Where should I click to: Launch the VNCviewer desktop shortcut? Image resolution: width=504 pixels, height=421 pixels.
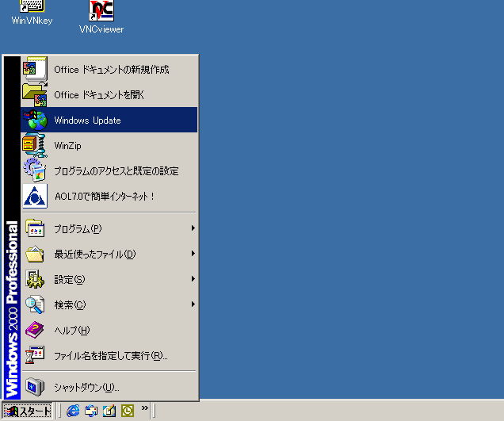click(x=101, y=17)
